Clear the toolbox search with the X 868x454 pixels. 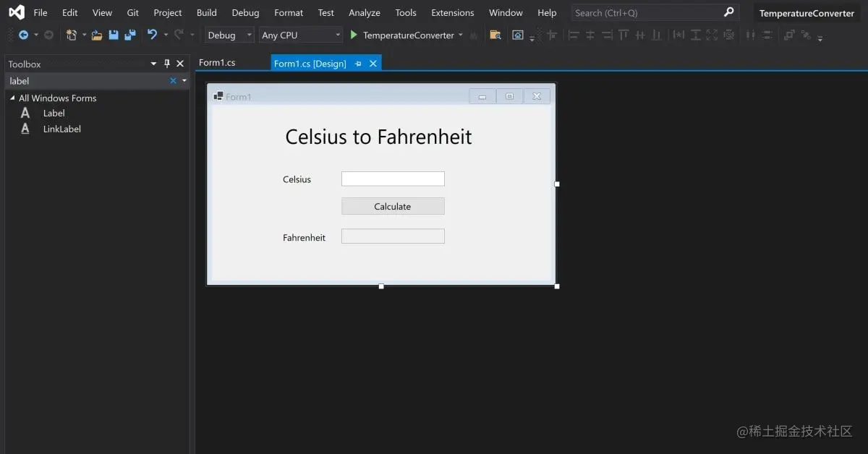(x=172, y=80)
